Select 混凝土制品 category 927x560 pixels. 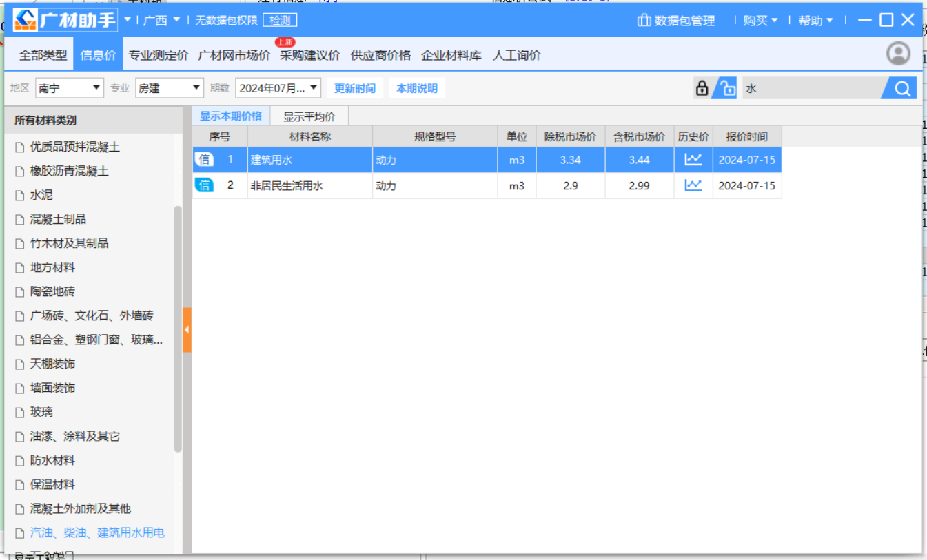58,219
